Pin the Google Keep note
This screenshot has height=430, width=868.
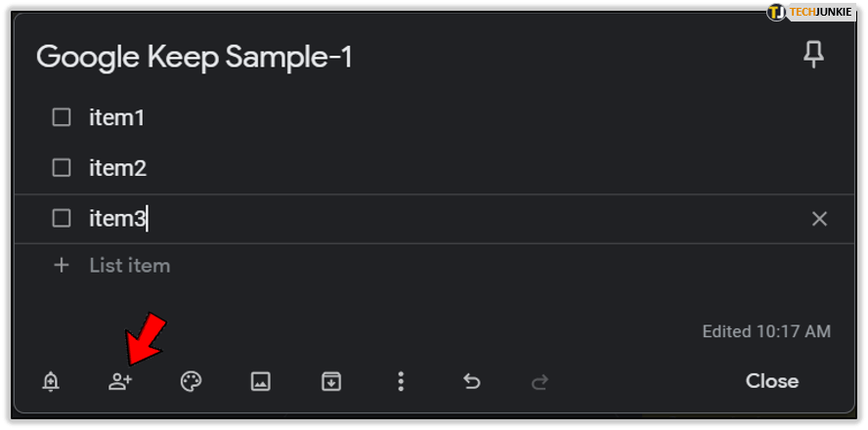click(x=812, y=56)
